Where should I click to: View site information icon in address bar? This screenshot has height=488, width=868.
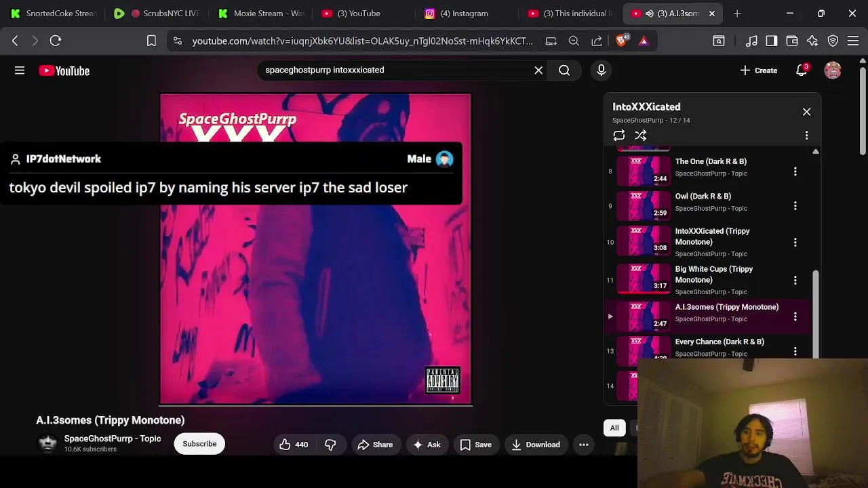coord(177,41)
